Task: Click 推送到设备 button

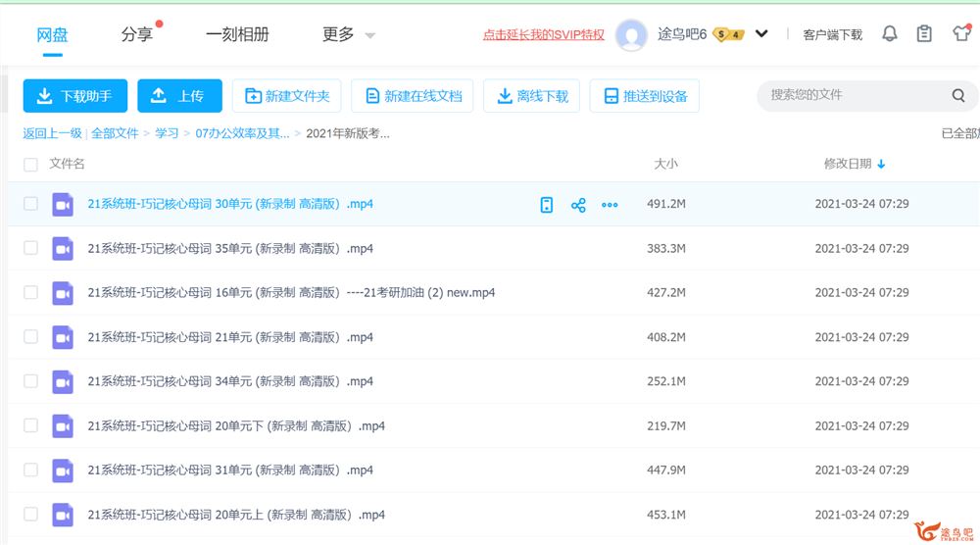Action: (x=645, y=96)
